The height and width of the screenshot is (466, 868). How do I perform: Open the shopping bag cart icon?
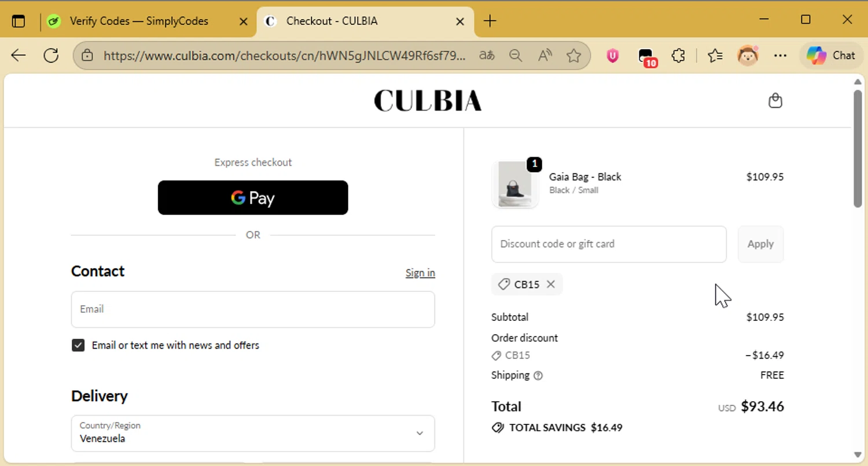(x=775, y=101)
